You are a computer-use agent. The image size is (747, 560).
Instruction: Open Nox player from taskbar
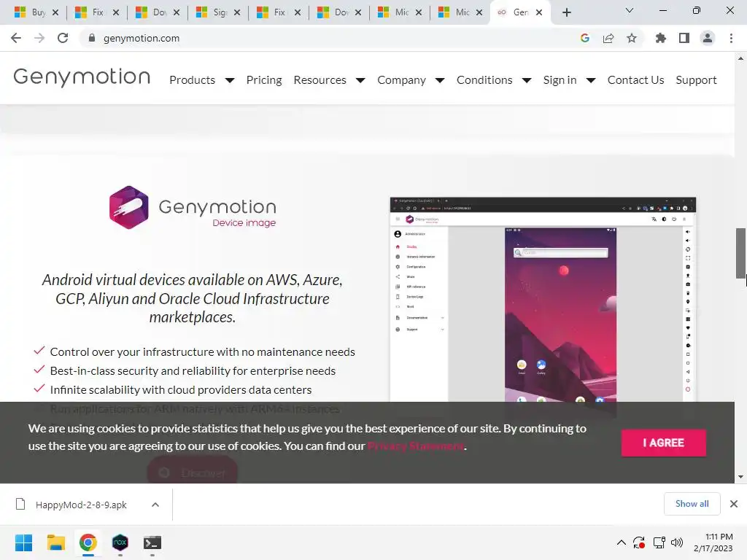pyautogui.click(x=120, y=542)
